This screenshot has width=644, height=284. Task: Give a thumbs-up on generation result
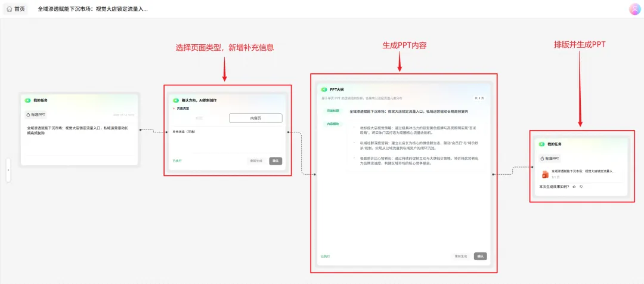click(574, 187)
